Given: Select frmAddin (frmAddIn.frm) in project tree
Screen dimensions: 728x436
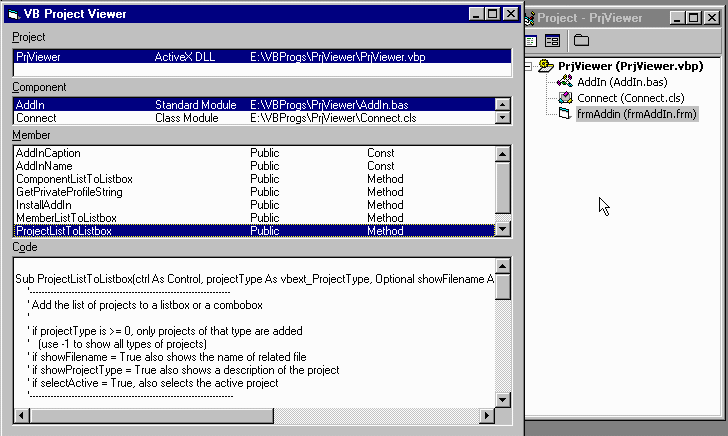Looking at the screenshot, I should (637, 114).
